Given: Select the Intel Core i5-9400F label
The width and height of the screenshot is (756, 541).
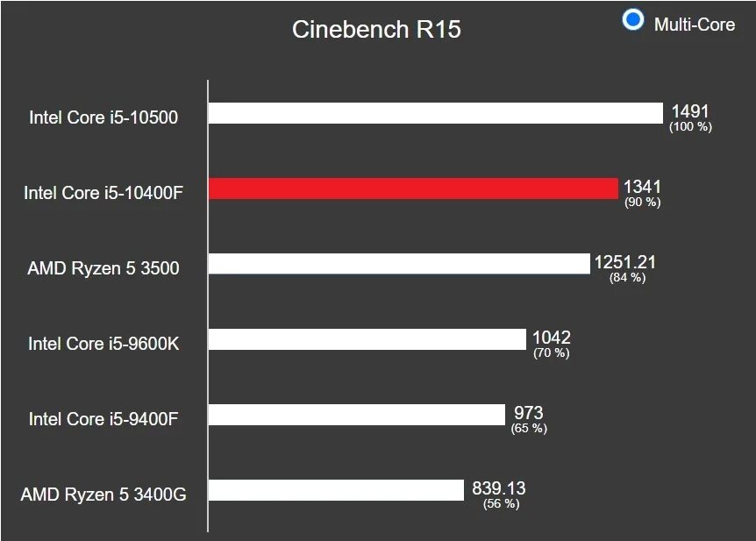Looking at the screenshot, I should click(103, 419).
